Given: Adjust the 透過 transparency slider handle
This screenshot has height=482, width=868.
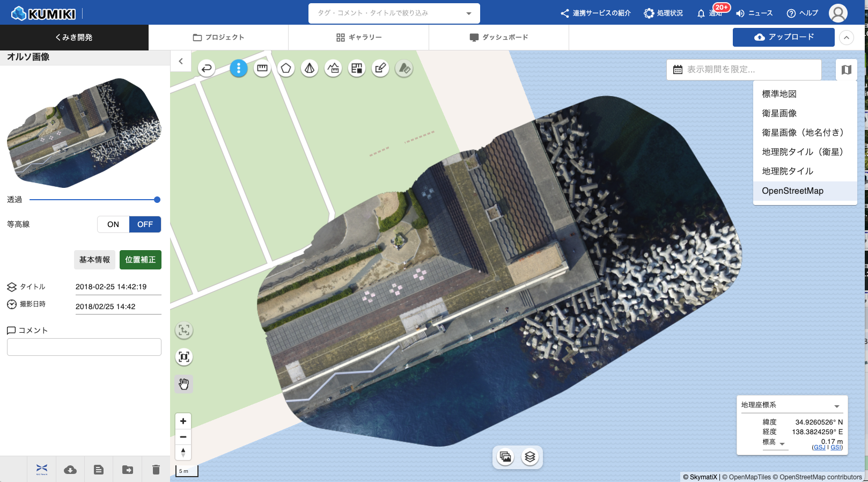Looking at the screenshot, I should click(157, 200).
